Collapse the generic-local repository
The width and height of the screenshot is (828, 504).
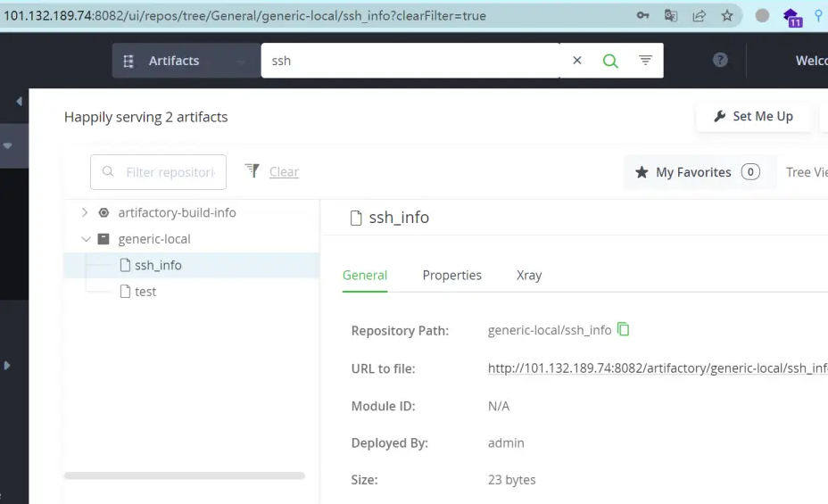[85, 239]
